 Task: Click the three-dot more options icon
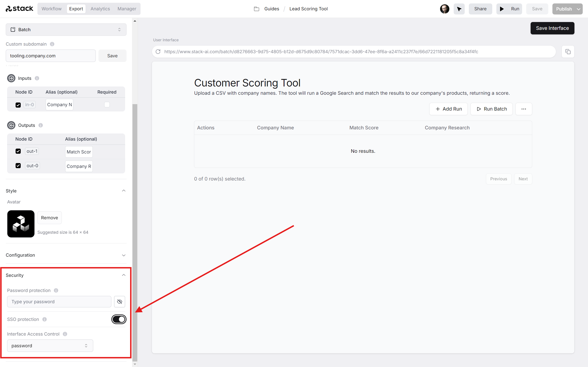524,109
